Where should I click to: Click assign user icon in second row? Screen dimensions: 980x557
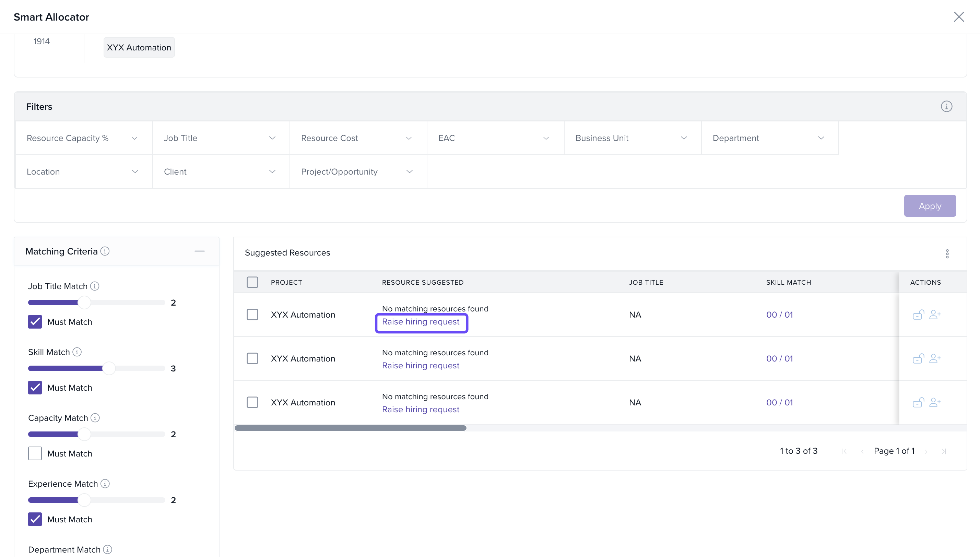934,358
